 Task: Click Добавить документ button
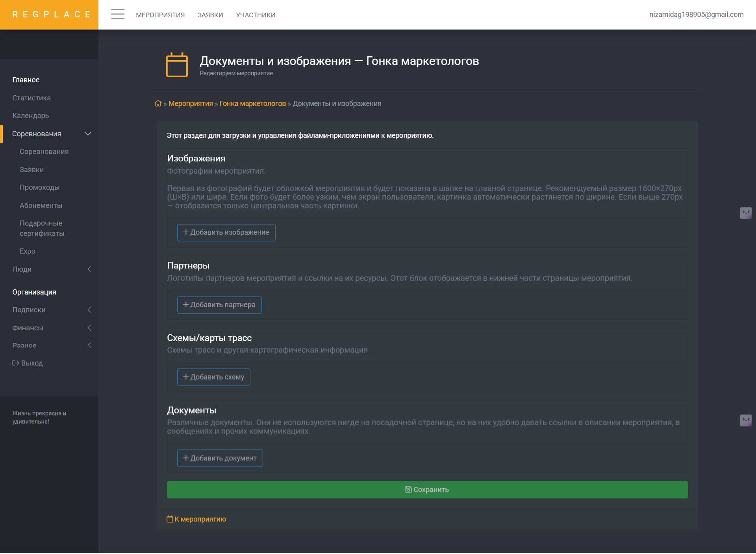(x=220, y=458)
